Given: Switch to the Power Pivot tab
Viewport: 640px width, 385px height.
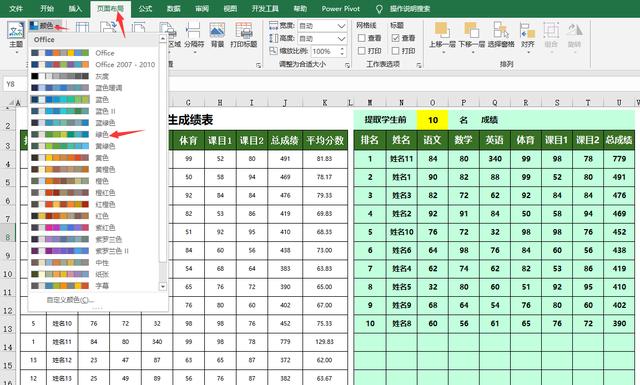Looking at the screenshot, I should click(x=341, y=9).
